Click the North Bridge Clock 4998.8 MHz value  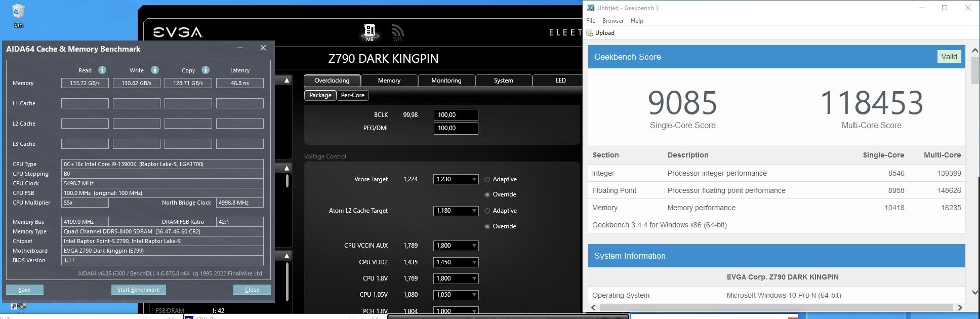click(x=240, y=203)
